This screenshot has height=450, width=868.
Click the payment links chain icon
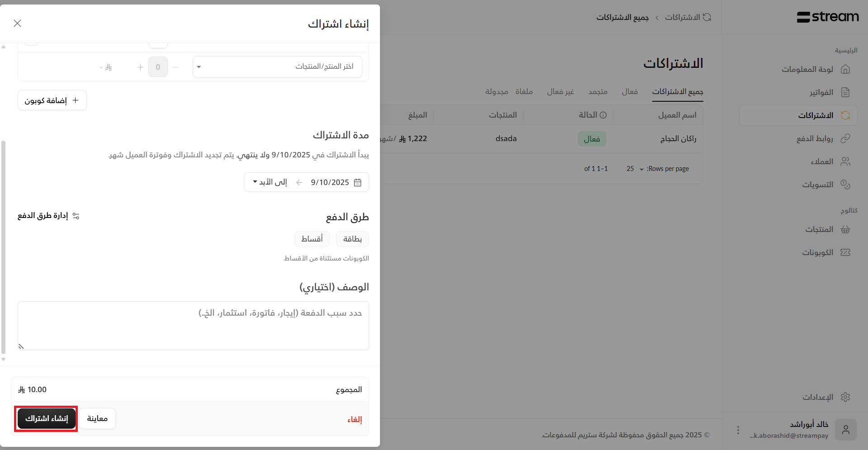tap(845, 138)
